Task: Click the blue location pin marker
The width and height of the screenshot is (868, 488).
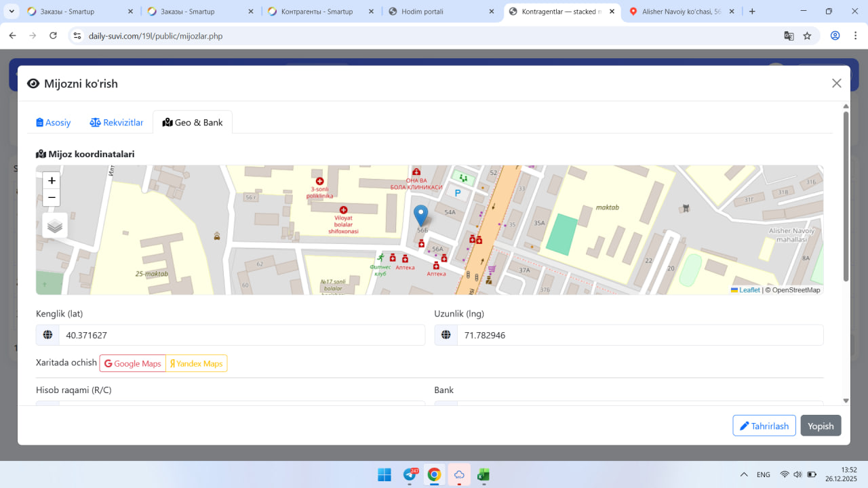Action: point(421,216)
